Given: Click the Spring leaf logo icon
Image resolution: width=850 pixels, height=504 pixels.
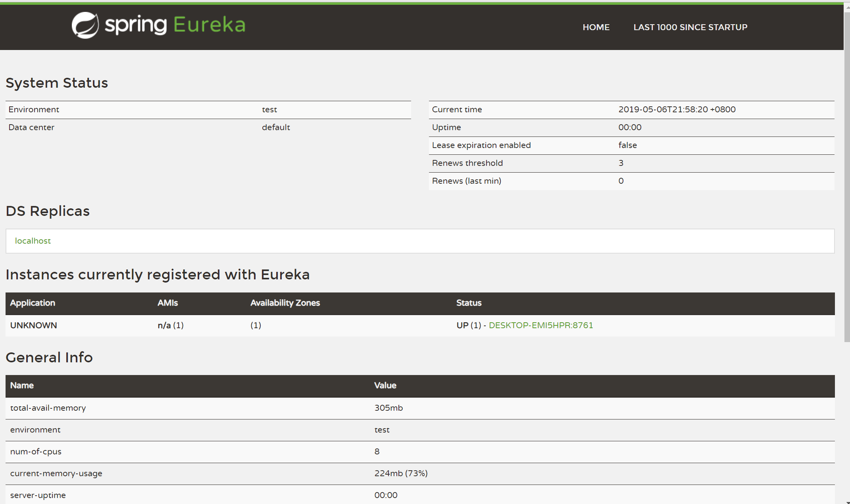Looking at the screenshot, I should click(85, 25).
